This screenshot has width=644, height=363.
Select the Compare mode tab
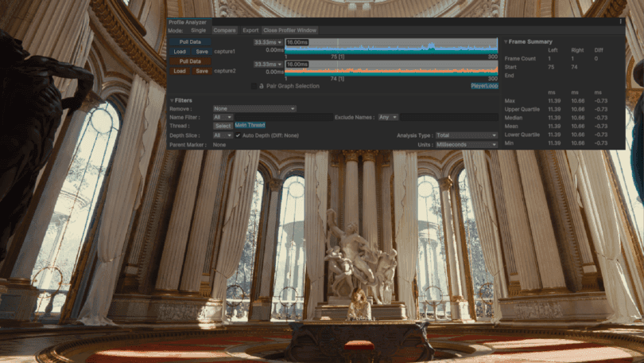(225, 30)
